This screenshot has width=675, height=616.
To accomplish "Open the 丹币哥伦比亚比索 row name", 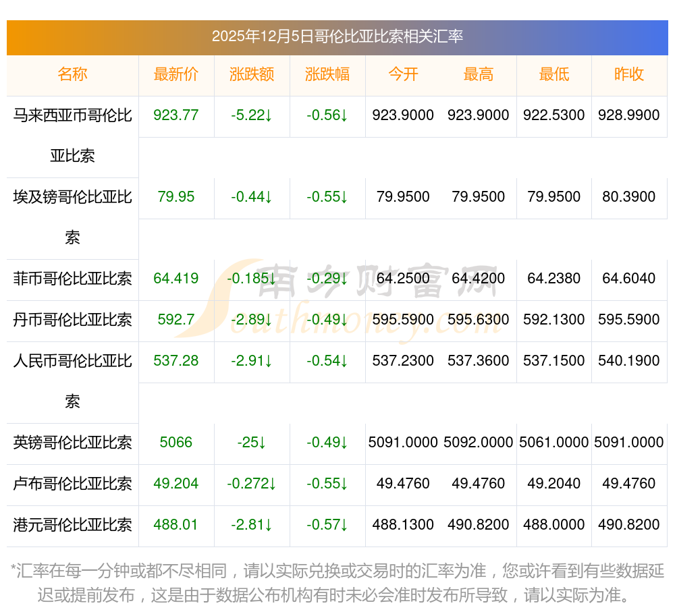I will [72, 320].
